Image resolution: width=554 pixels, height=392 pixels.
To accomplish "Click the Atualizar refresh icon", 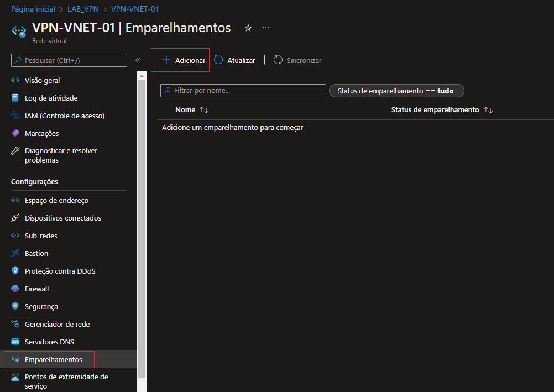I will pos(219,60).
